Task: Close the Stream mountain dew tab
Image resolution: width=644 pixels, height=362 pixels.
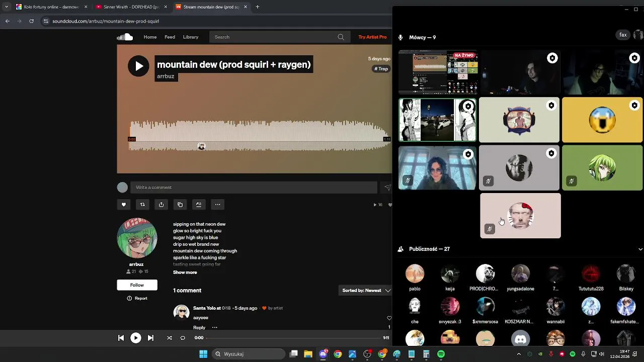Action: (246, 7)
